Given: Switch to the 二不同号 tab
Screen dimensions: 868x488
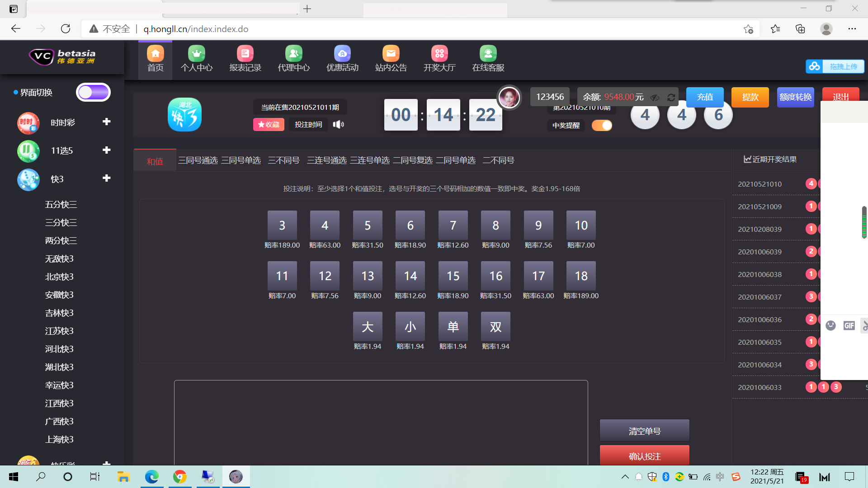Looking at the screenshot, I should point(498,160).
